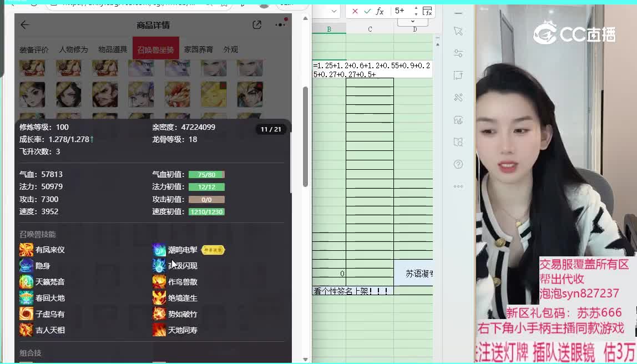Click the 11 / 21 pet counter badge
The height and width of the screenshot is (364, 637).
point(271,129)
